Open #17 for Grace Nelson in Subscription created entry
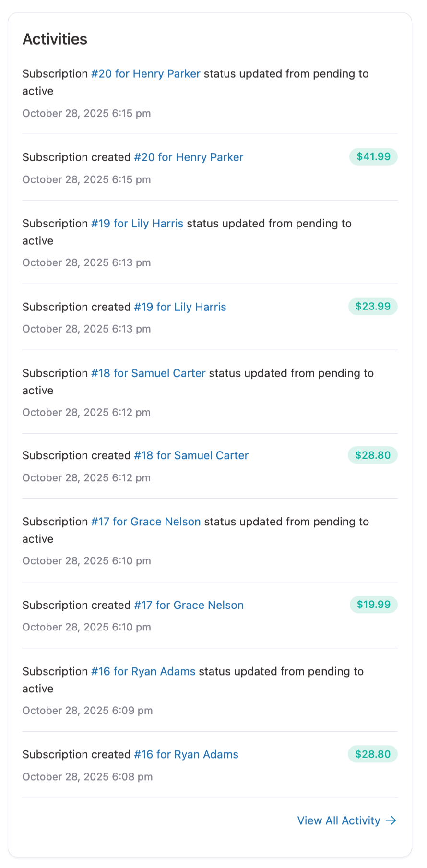This screenshot has width=427, height=868. click(189, 605)
